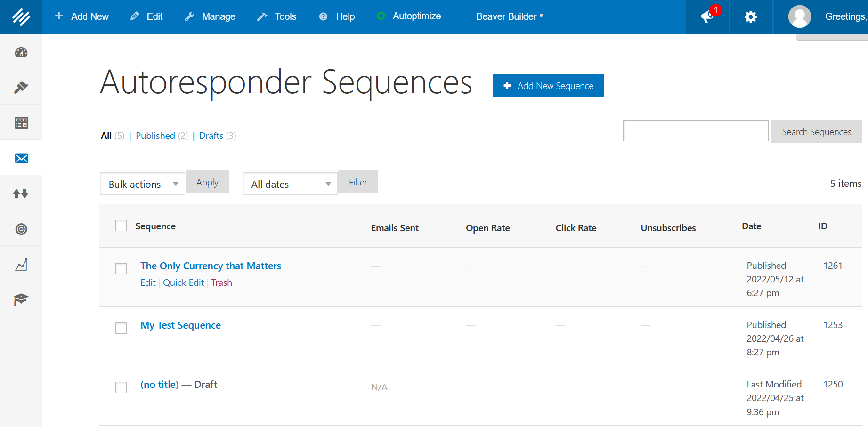The width and height of the screenshot is (868, 427).
Task: Open the Beaver Builder menu
Action: (509, 16)
